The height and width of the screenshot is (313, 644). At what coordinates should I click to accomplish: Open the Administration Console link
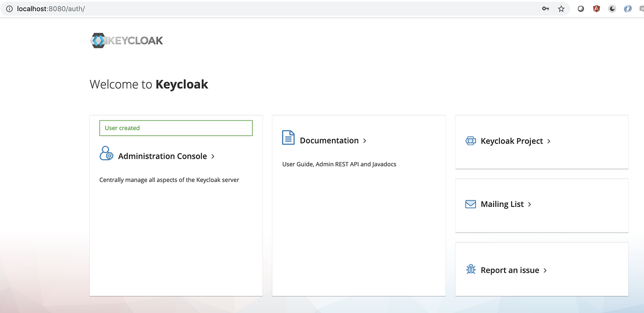(163, 156)
